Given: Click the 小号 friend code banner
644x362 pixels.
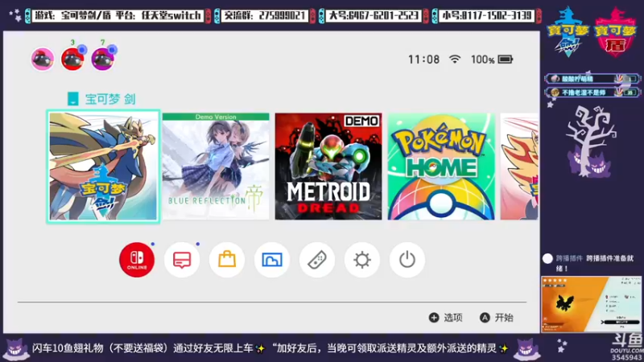Looking at the screenshot, I should [x=486, y=15].
